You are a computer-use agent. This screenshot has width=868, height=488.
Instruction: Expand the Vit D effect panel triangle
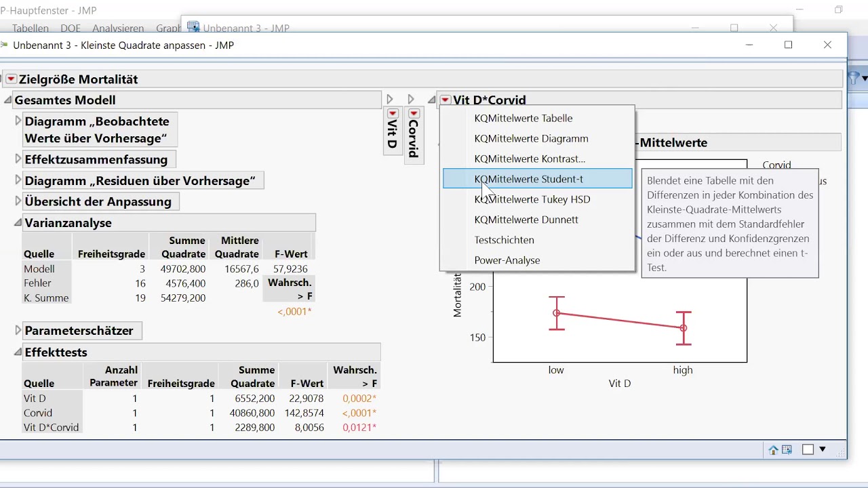tap(390, 100)
